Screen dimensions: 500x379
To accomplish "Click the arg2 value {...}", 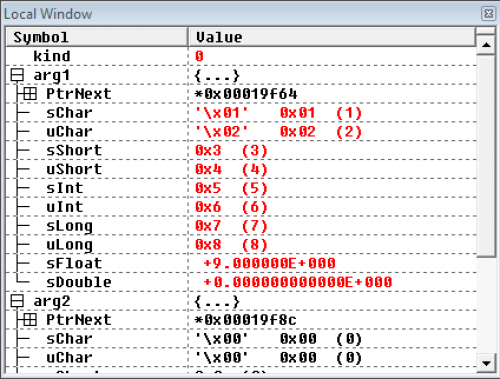I will 217,302.
